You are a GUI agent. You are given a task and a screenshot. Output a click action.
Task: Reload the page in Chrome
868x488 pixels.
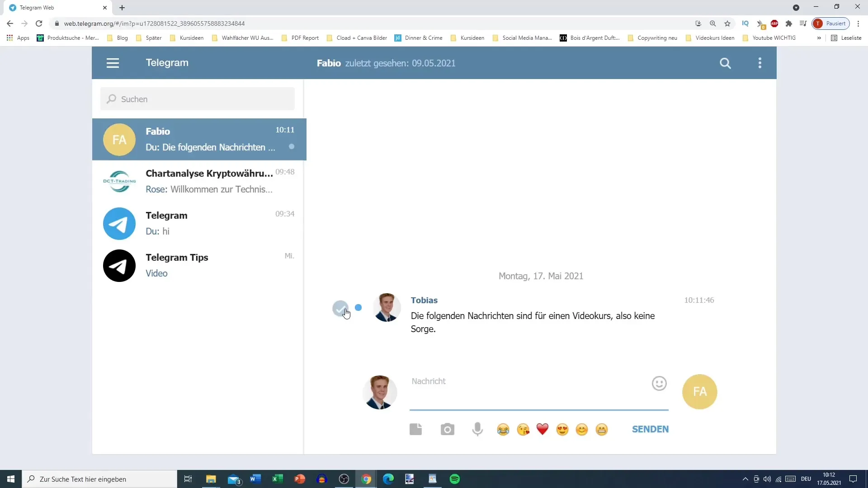point(39,23)
